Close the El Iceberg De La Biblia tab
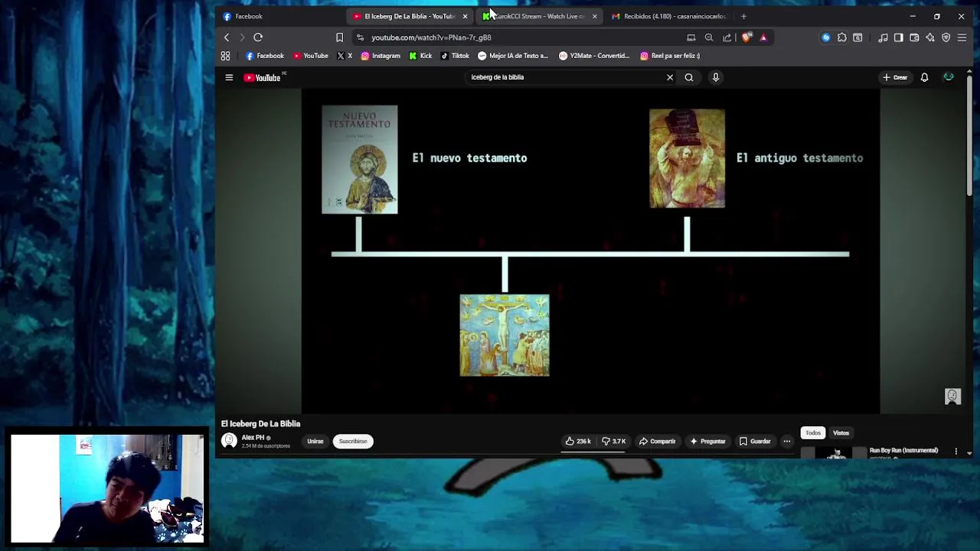The image size is (980, 551). coord(465,16)
